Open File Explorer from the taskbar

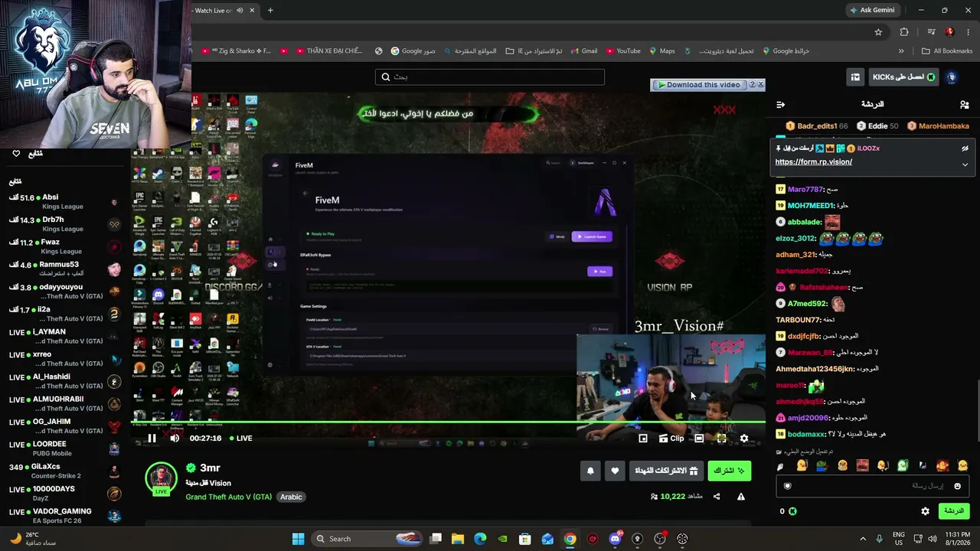pyautogui.click(x=458, y=539)
